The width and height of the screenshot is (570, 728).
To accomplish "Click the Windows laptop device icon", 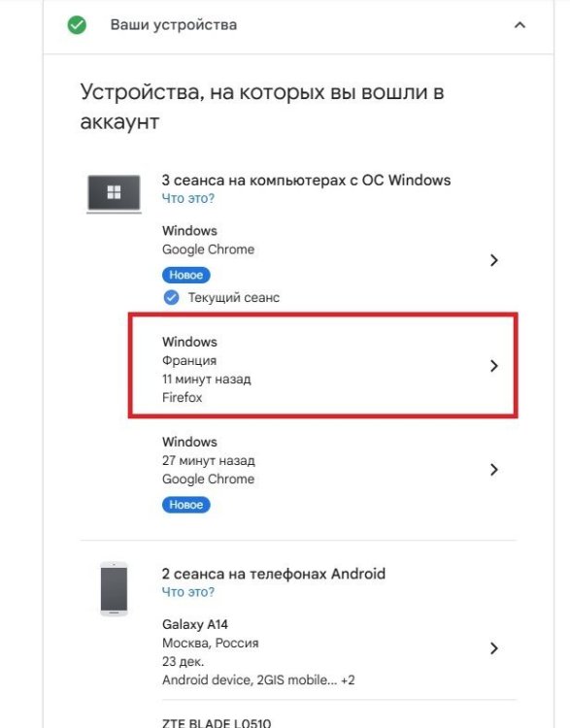I will coord(114,193).
